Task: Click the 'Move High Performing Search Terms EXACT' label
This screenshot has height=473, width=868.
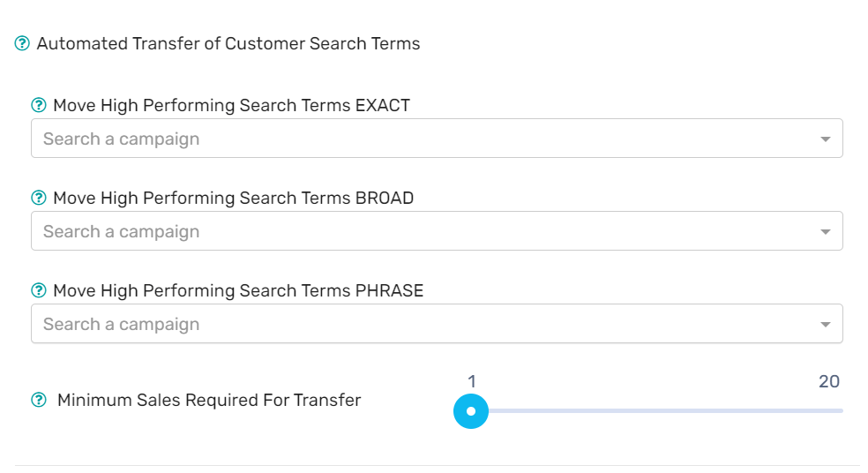Action: click(231, 105)
